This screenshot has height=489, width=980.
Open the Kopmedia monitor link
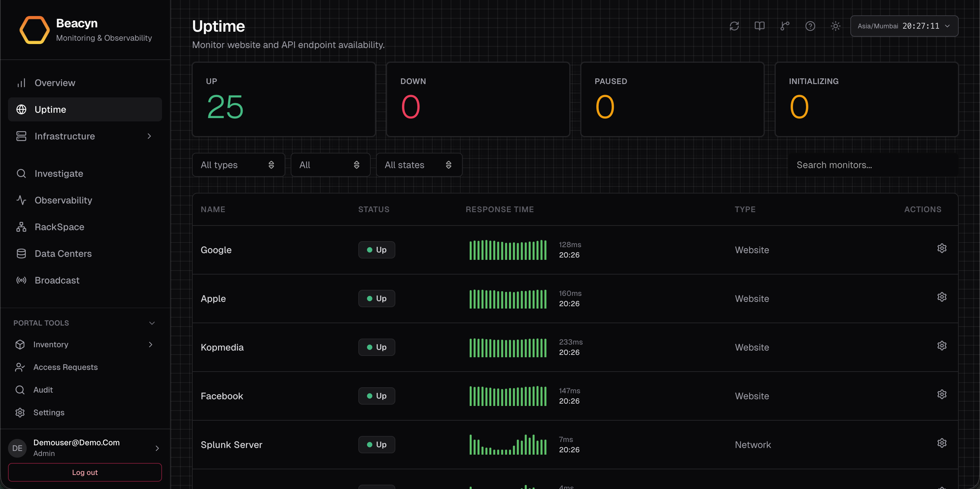point(222,347)
